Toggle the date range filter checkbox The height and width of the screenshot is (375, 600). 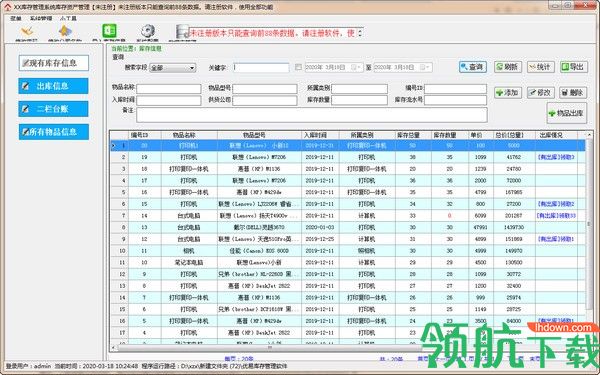[298, 67]
